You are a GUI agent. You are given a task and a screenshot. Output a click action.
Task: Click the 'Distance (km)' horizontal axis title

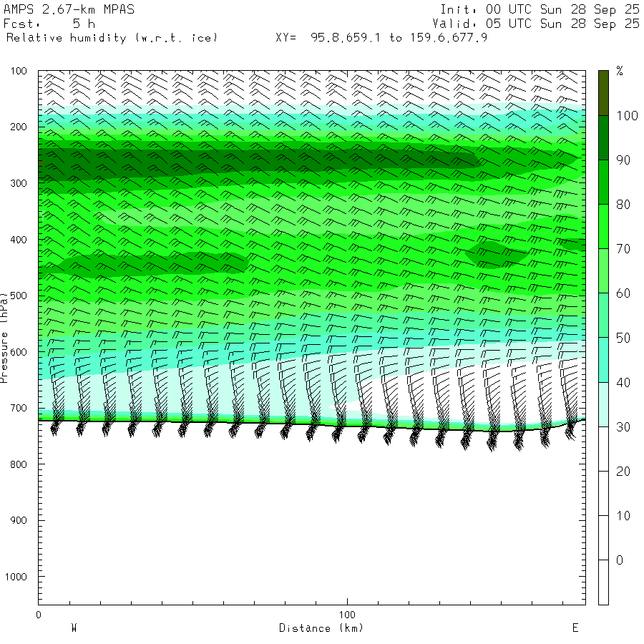(x=321, y=628)
